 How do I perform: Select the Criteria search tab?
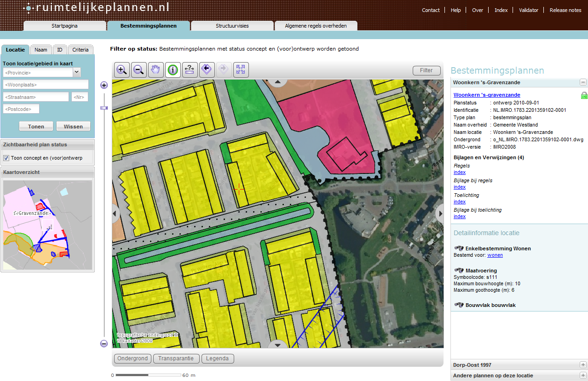[81, 50]
